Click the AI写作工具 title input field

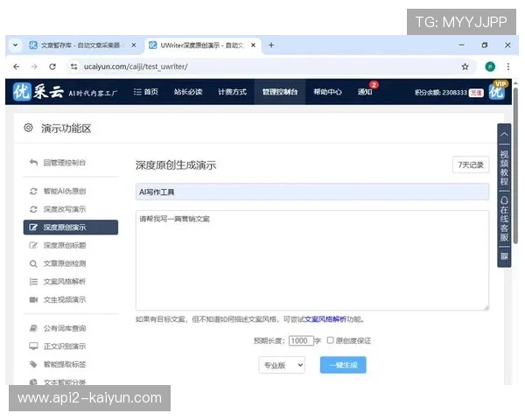311,192
